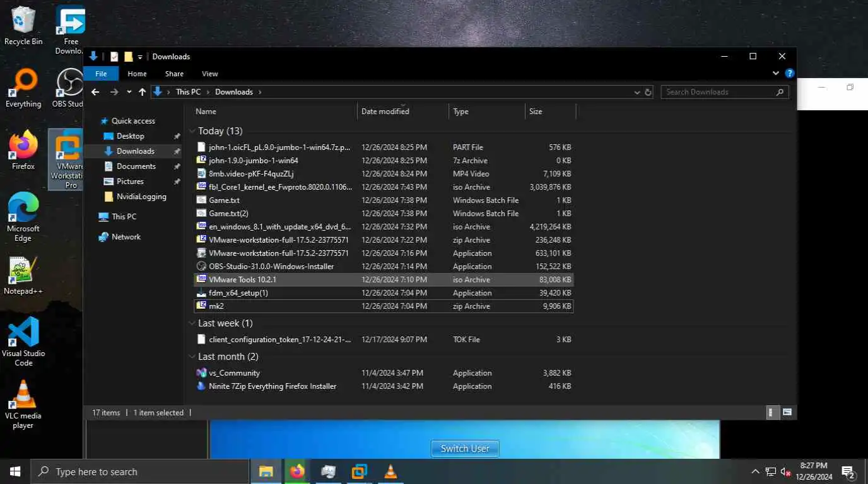868x484 pixels.
Task: Select Desktop in the navigation pane
Action: (131, 136)
